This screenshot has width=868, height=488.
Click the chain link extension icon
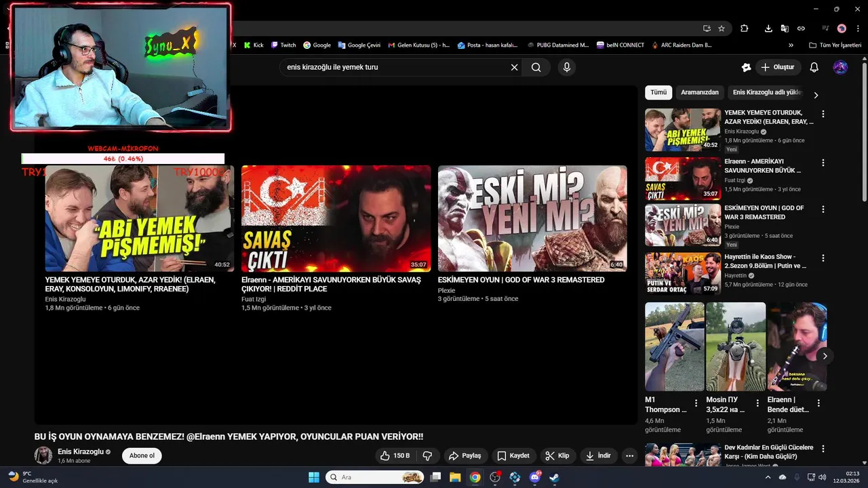pos(801,28)
